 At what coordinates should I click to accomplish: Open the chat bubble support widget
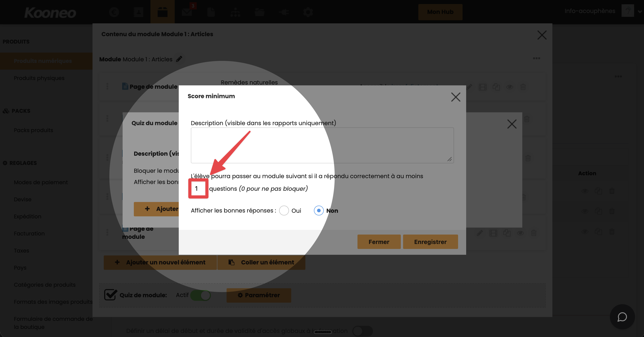point(622,317)
